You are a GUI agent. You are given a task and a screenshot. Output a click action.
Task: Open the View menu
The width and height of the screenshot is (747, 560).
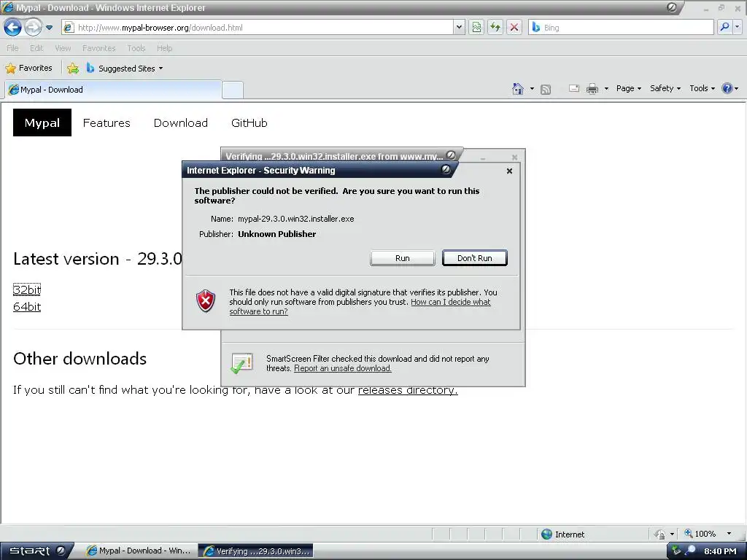(x=63, y=48)
